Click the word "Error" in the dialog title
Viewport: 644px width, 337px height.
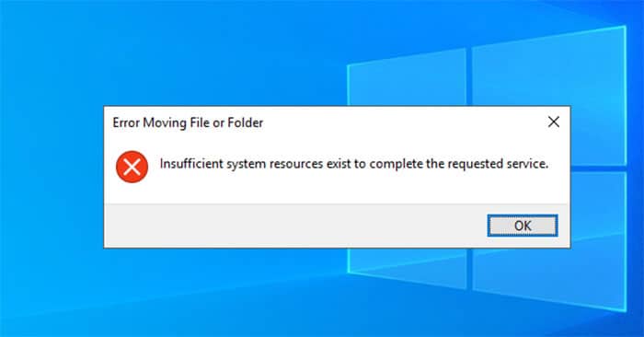(x=126, y=122)
